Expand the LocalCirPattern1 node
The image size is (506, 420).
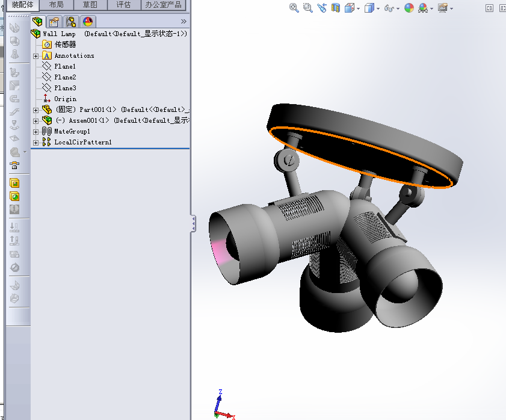pyautogui.click(x=36, y=143)
